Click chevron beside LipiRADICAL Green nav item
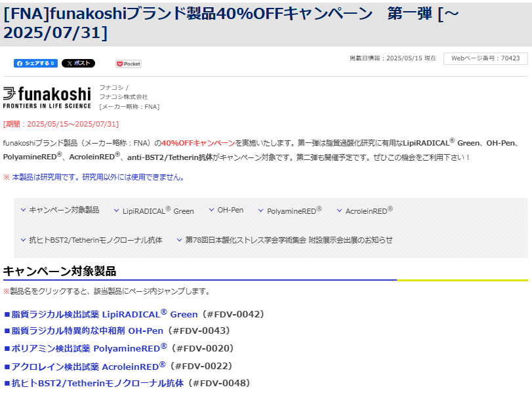 click(x=116, y=211)
